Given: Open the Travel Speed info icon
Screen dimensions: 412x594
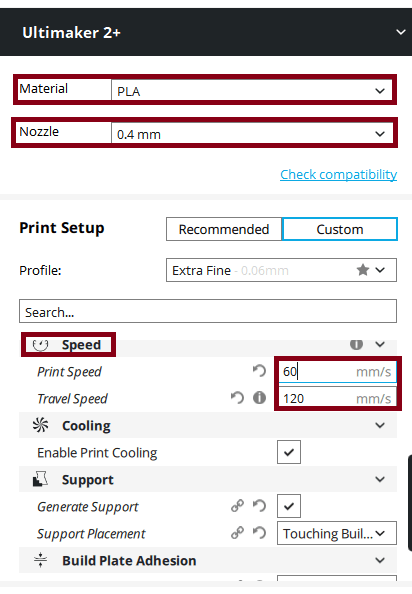Looking at the screenshot, I should pyautogui.click(x=259, y=398).
